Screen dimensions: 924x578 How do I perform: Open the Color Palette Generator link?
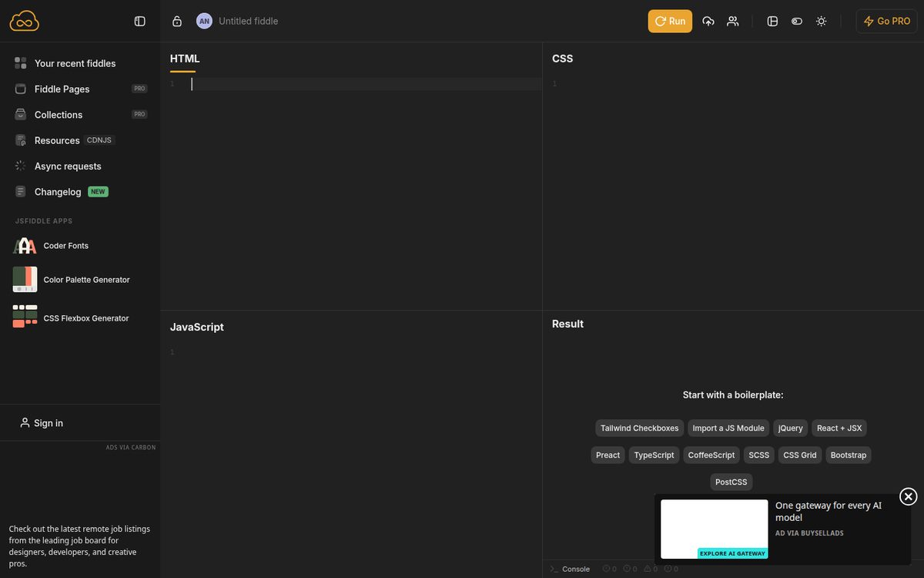pyautogui.click(x=87, y=280)
